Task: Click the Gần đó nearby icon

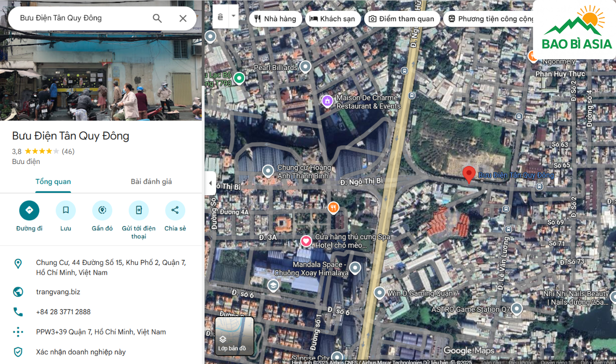Action: tap(102, 210)
